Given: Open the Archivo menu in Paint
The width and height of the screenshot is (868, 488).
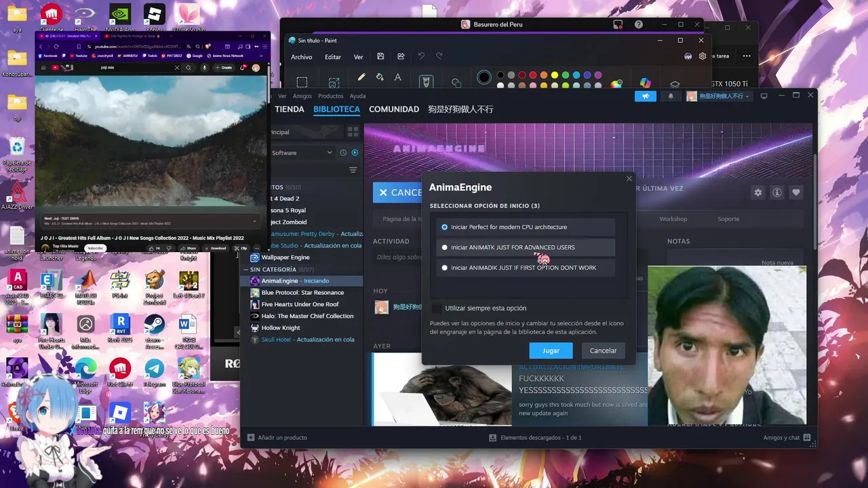Looking at the screenshot, I should coord(302,57).
